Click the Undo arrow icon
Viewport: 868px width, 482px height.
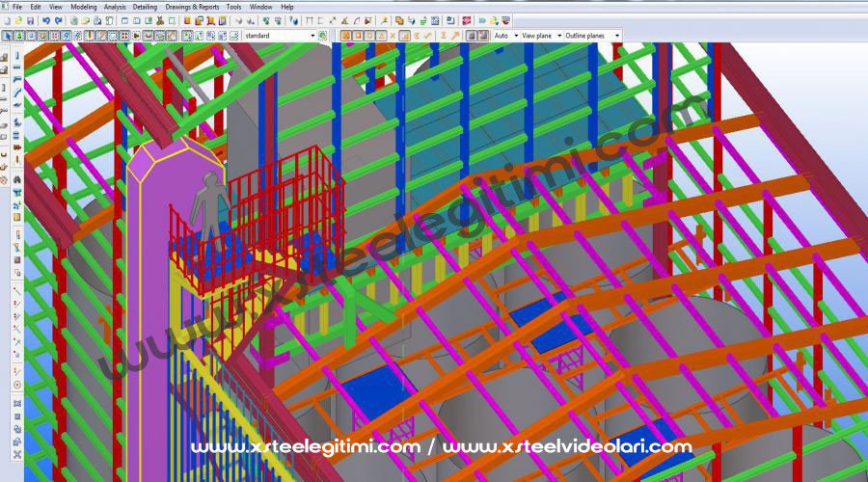pos(46,20)
